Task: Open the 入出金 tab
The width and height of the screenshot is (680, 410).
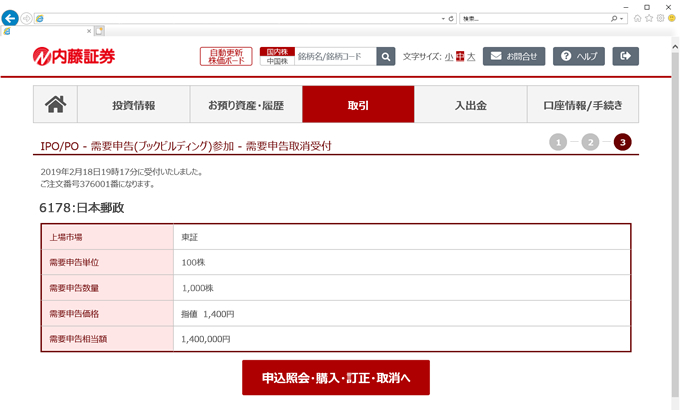Action: click(x=471, y=104)
